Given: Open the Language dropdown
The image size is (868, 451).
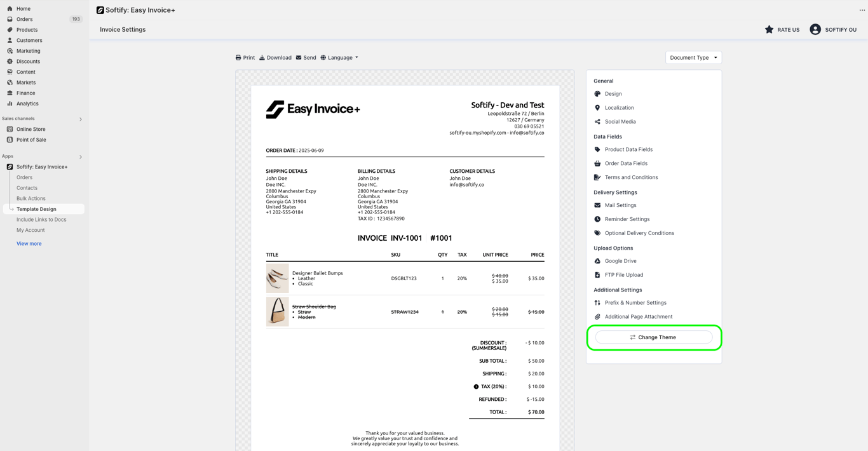Looking at the screenshot, I should point(339,58).
